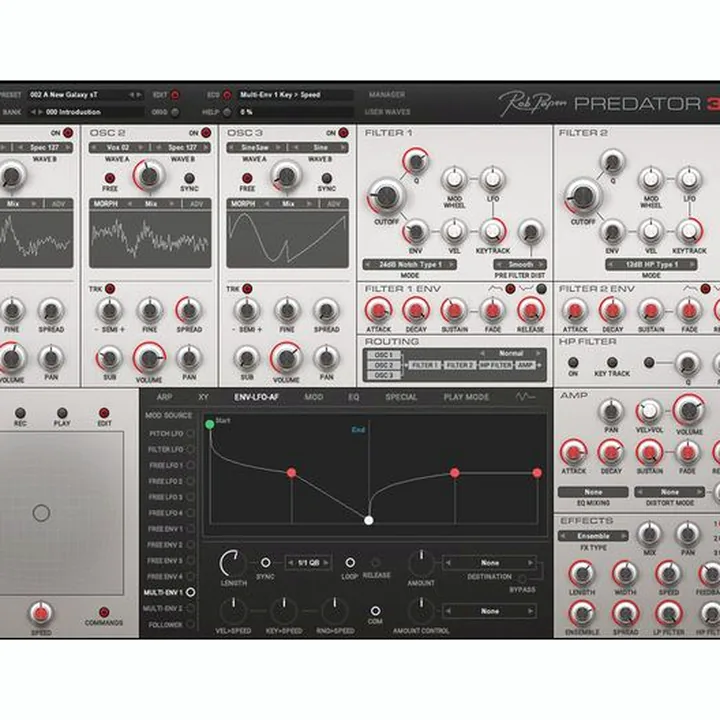Open FX TYPE Ensemble dropdown
This screenshot has height=720, width=720.
click(x=593, y=536)
